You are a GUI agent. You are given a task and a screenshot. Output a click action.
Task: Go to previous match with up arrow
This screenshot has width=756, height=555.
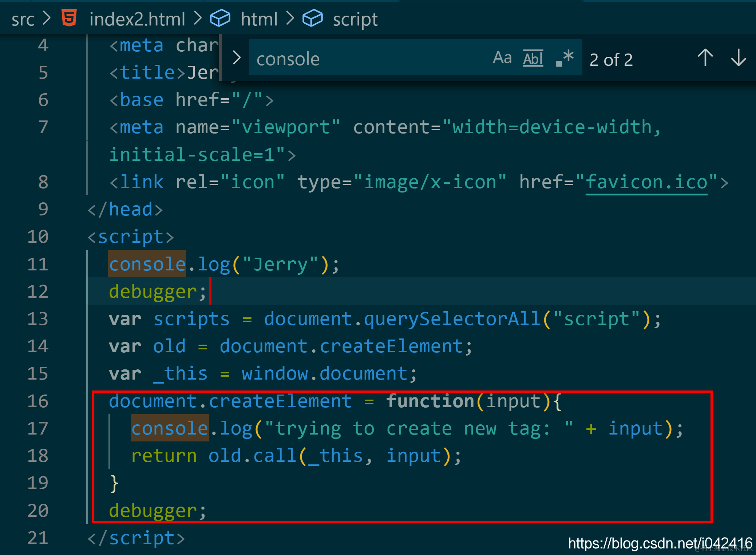tap(705, 58)
